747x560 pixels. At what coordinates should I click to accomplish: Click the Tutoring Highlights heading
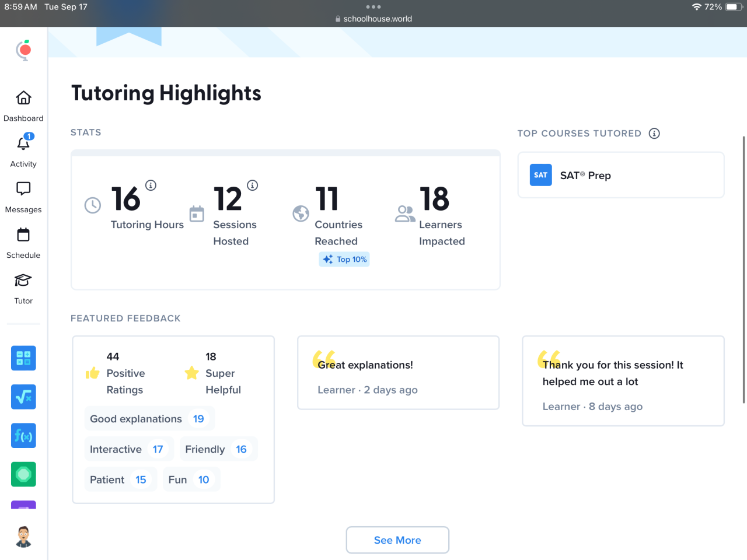point(166,93)
